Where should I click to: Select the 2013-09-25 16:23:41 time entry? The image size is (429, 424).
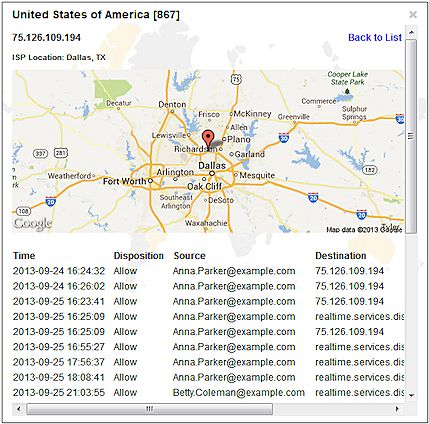tap(59, 301)
